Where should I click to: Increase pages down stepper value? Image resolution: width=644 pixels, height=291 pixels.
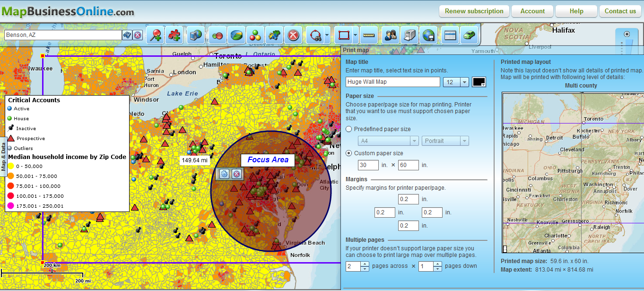click(437, 264)
